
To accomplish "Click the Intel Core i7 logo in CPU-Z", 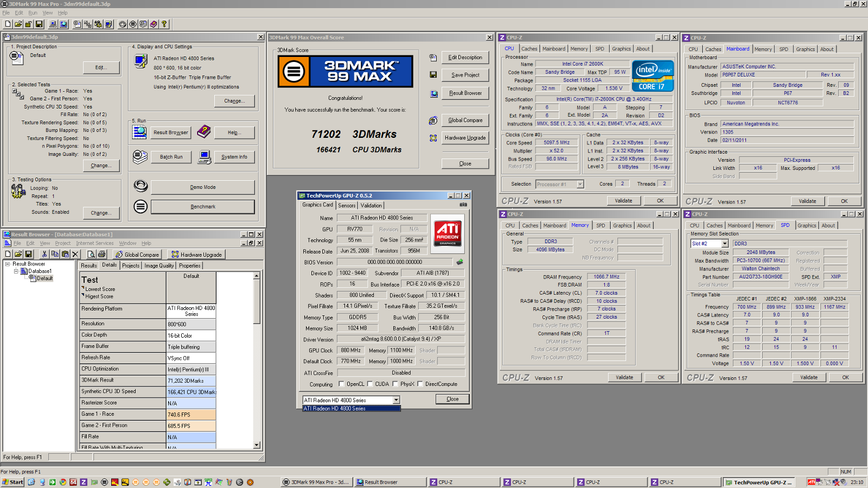I will click(x=653, y=75).
